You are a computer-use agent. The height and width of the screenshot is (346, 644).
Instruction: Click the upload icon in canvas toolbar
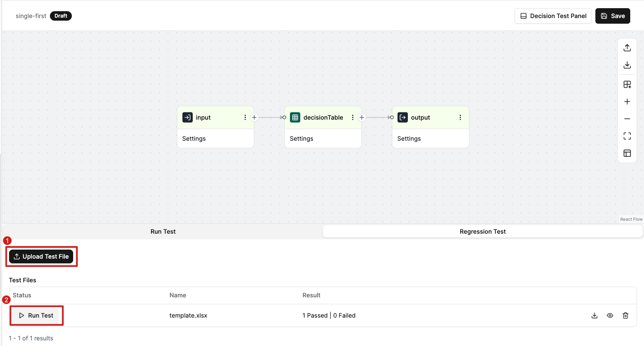click(627, 48)
